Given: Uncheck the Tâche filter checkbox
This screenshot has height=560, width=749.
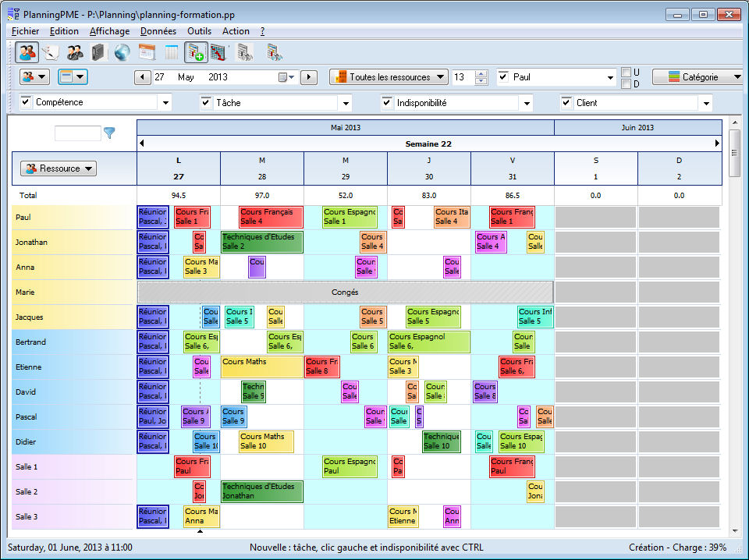Looking at the screenshot, I should (x=206, y=102).
